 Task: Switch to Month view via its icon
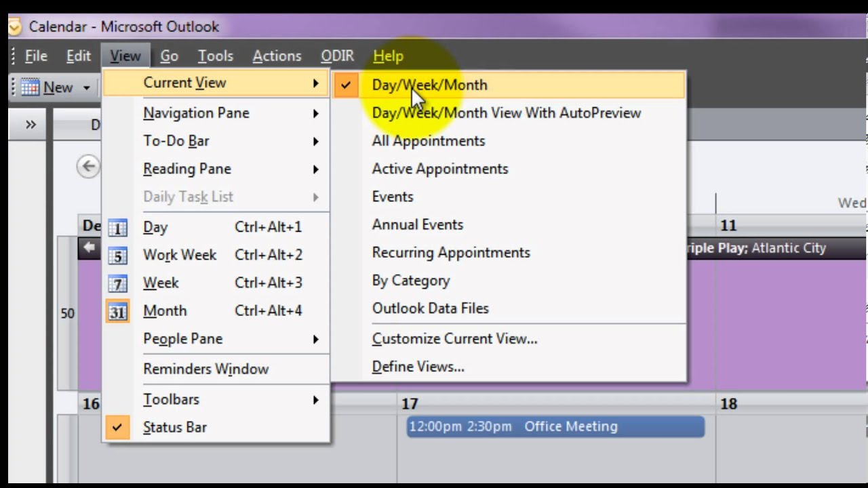pos(118,312)
